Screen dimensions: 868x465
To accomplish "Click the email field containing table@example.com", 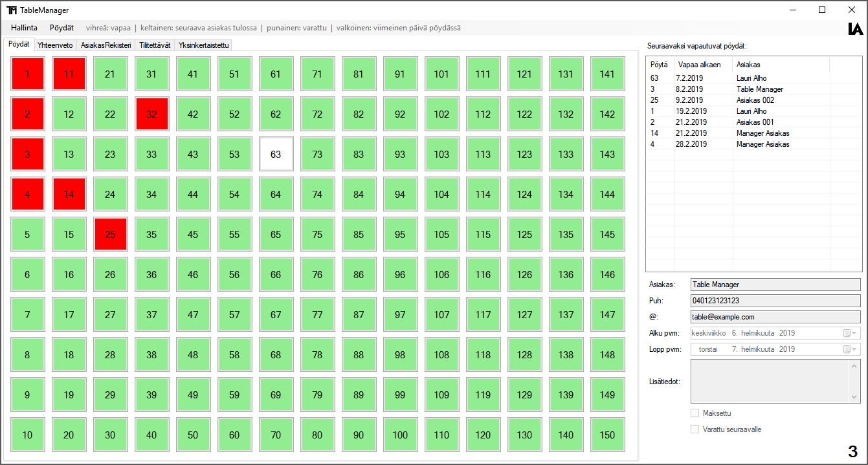I will 775,316.
